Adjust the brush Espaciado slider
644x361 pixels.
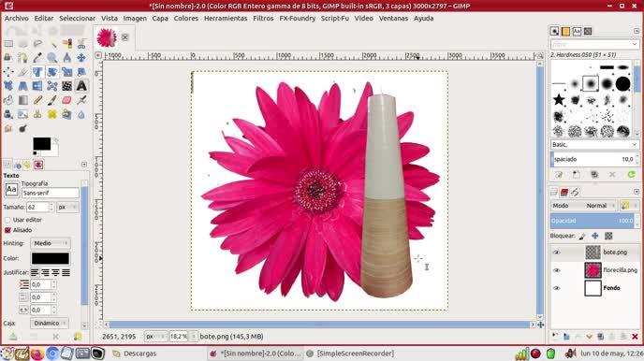click(x=593, y=159)
